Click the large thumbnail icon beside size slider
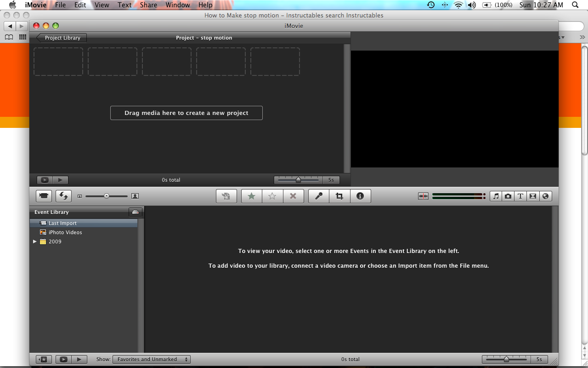 (x=135, y=196)
